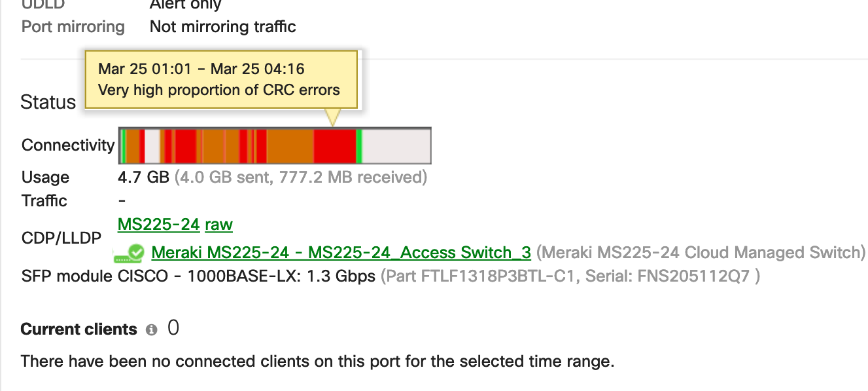Click the 4.7 GB usage value

click(143, 177)
